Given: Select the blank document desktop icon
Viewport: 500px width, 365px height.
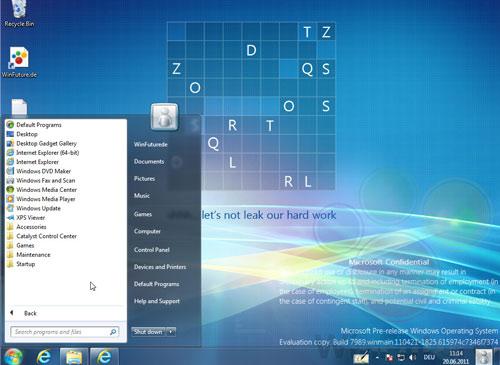Looking at the screenshot, I should pyautogui.click(x=19, y=108).
